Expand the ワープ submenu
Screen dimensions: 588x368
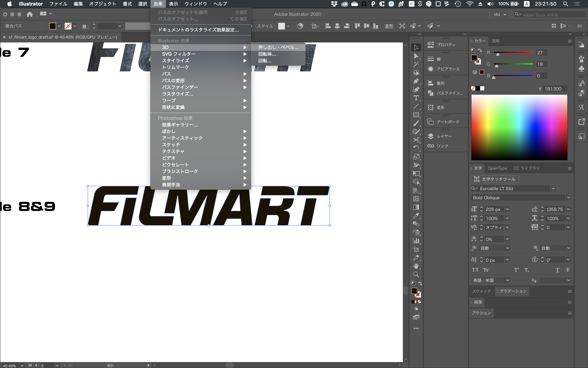[201, 101]
